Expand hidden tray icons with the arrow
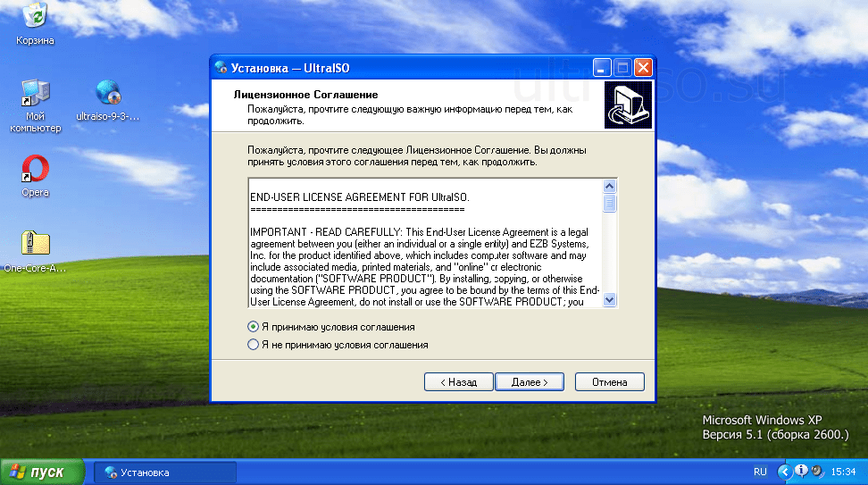The height and width of the screenshot is (485, 868). [784, 472]
